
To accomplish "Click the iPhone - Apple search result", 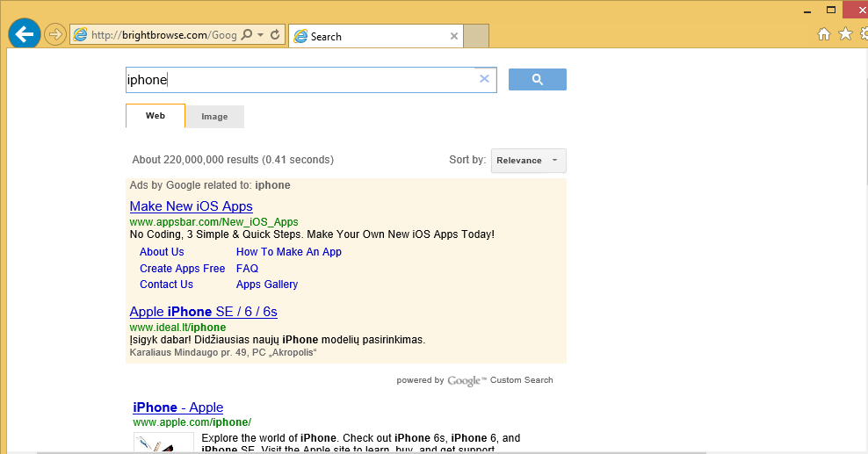I will [x=177, y=407].
